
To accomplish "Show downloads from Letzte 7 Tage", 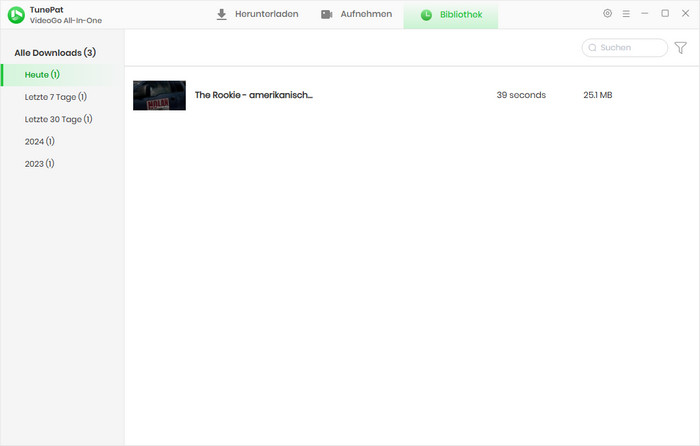I will tap(56, 97).
